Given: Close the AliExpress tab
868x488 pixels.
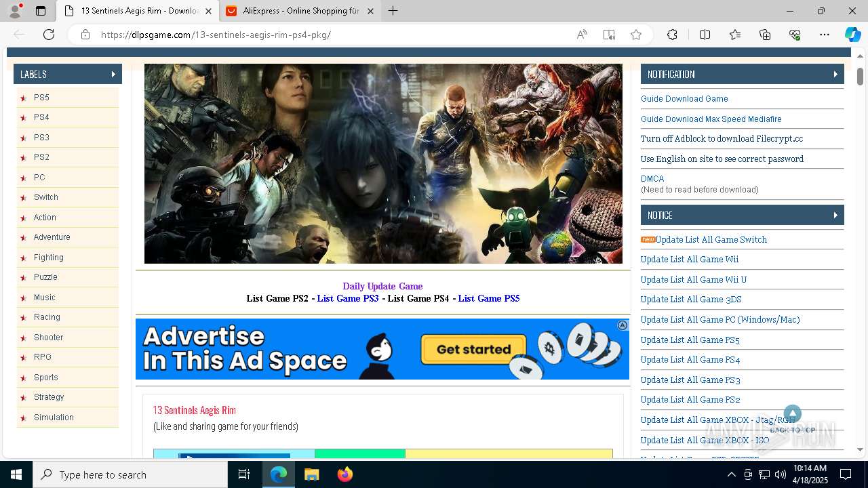Looking at the screenshot, I should (x=370, y=11).
